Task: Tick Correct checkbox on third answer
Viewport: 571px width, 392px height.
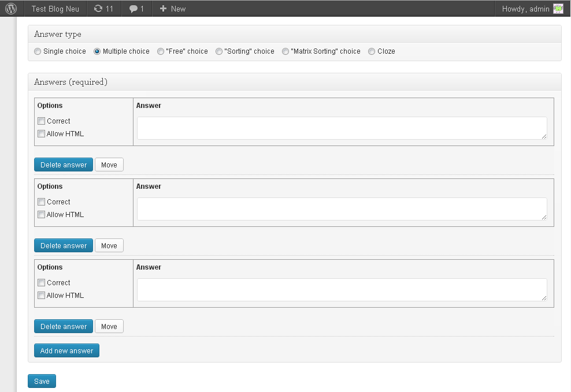Action: point(41,283)
